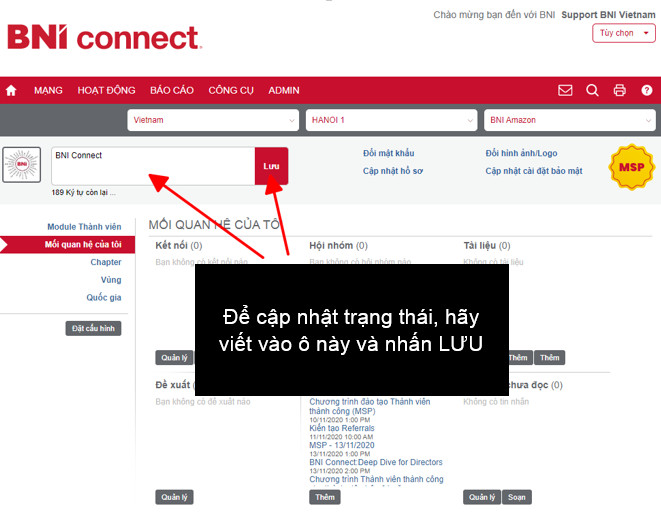Select Chapter in the sidebar
661x516 pixels.
pyautogui.click(x=106, y=262)
